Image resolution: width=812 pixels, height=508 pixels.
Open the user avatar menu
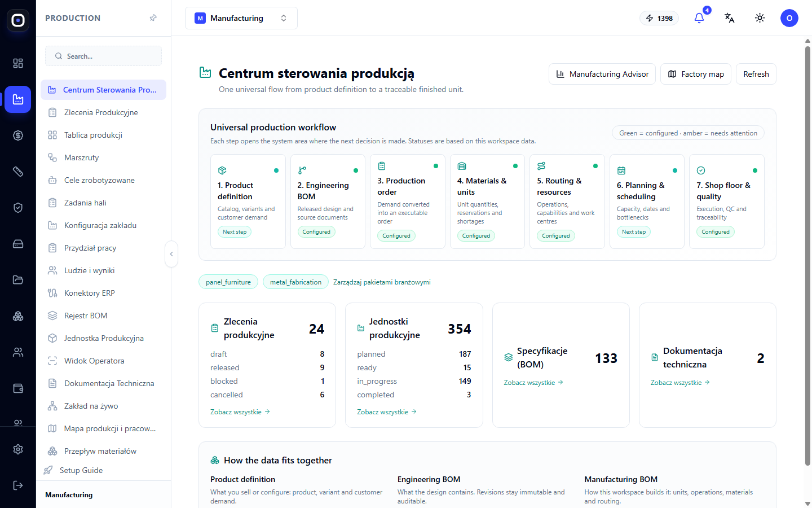pyautogui.click(x=789, y=18)
